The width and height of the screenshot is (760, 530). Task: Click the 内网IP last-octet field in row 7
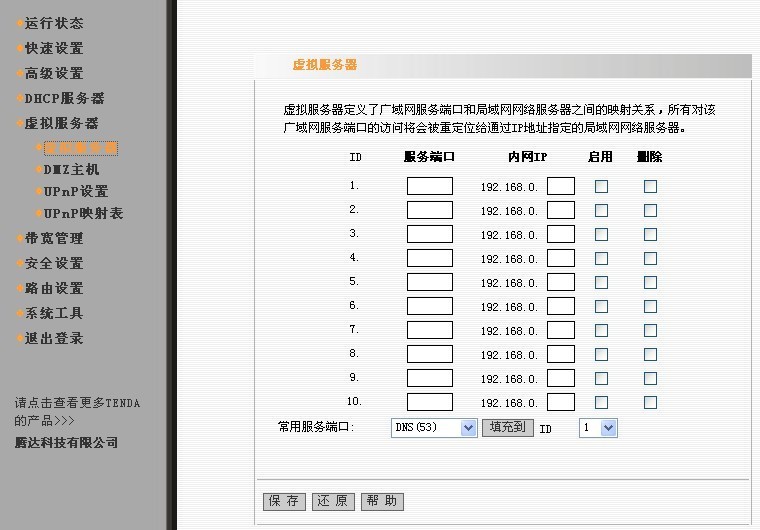click(x=561, y=330)
